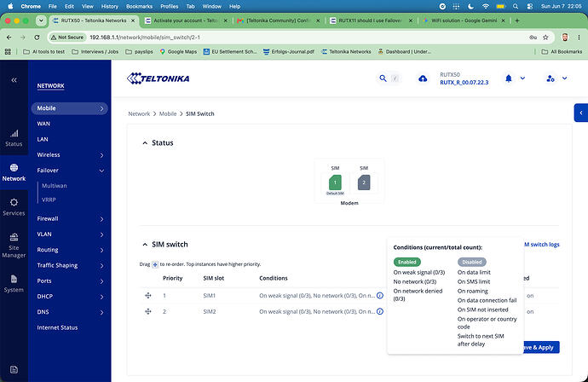
Task: Click info icon in SIM1 conditions
Action: click(x=380, y=296)
